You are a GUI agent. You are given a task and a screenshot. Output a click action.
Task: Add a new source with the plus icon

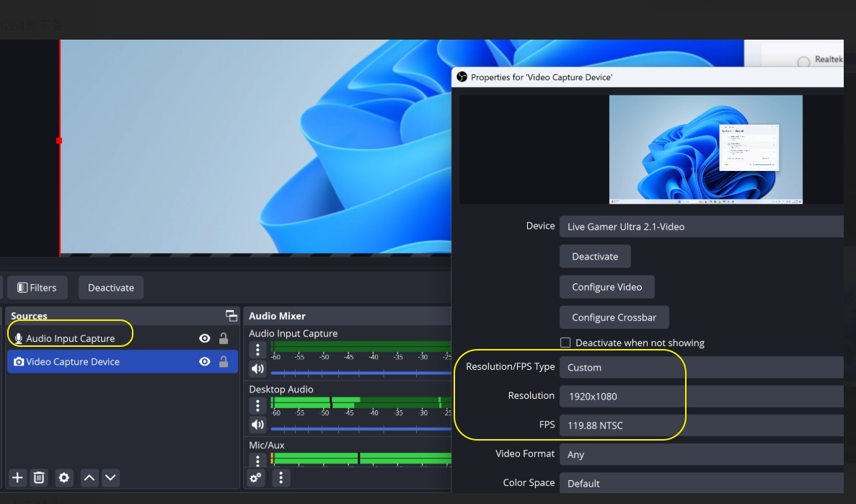[x=18, y=477]
